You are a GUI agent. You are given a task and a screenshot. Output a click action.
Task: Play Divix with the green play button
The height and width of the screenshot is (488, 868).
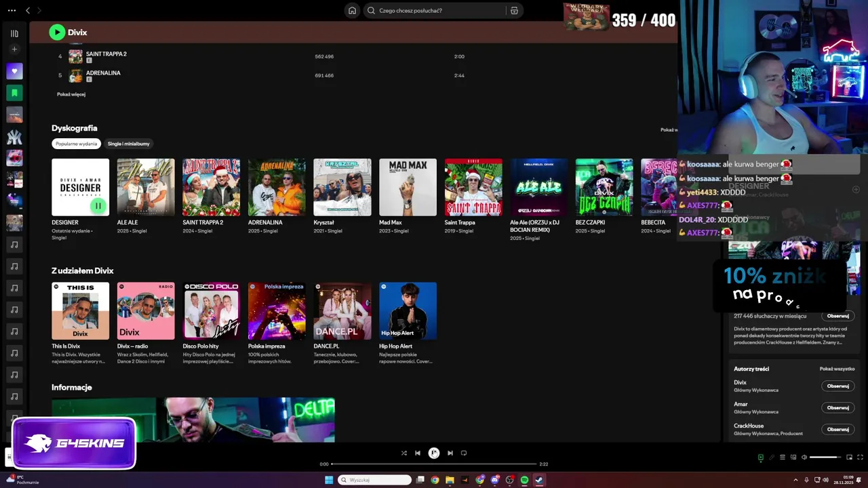(x=57, y=32)
